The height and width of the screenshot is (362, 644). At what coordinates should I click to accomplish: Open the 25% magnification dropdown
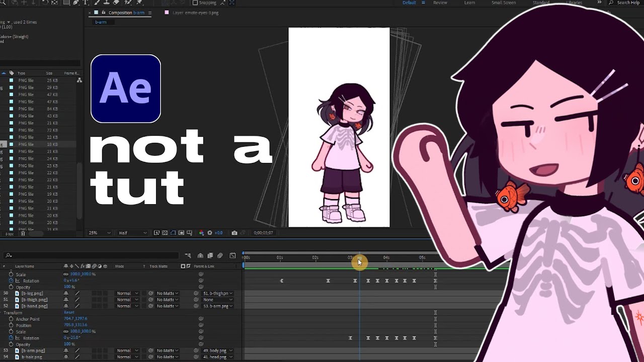tap(100, 233)
